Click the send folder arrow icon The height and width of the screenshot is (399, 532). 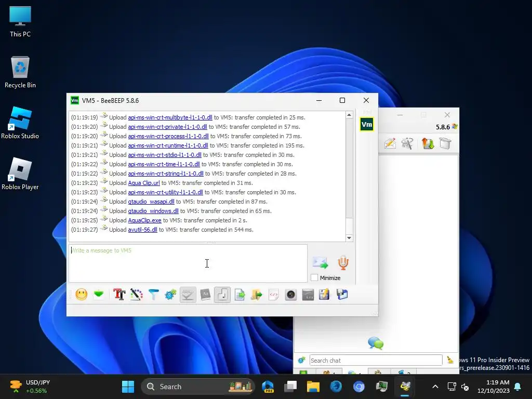pos(257,295)
